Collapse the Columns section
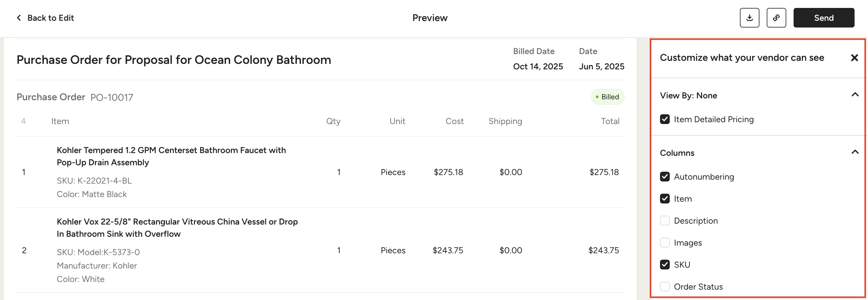868x300 pixels. point(855,152)
